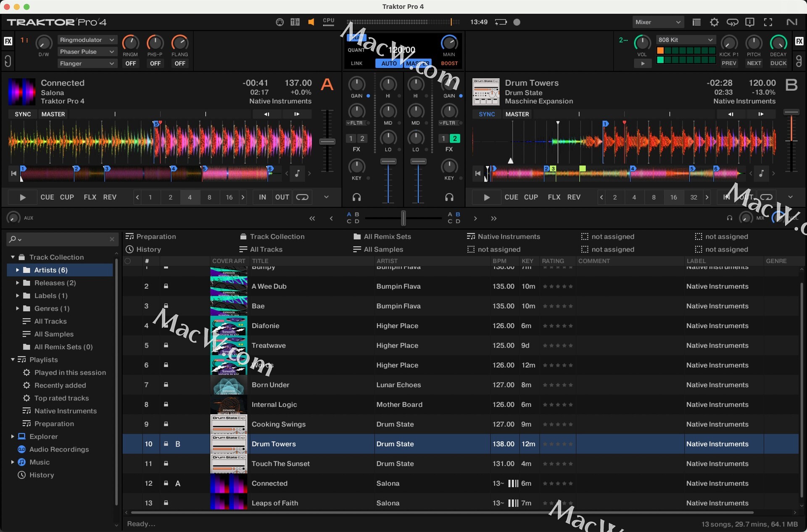Screen dimensions: 807x532
Task: Open the Flanger effect dropdown
Action: (87, 63)
